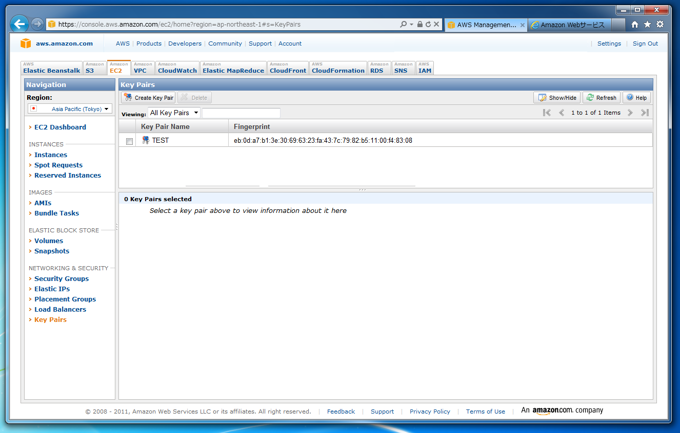Open address bar search dropdown arrow
The width and height of the screenshot is (680, 433).
[x=412, y=25]
